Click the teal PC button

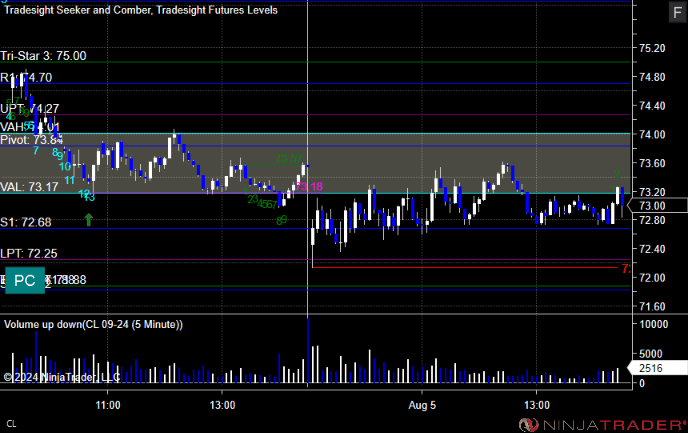[25, 280]
